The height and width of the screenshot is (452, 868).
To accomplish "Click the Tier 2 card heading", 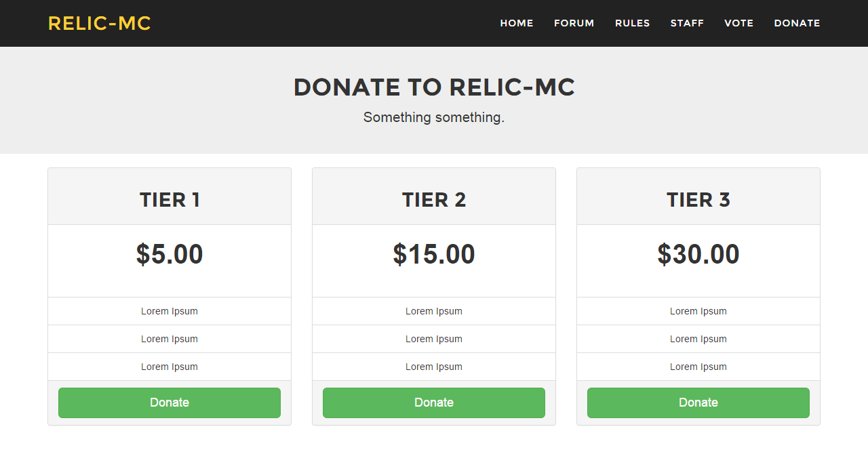I will 434,200.
